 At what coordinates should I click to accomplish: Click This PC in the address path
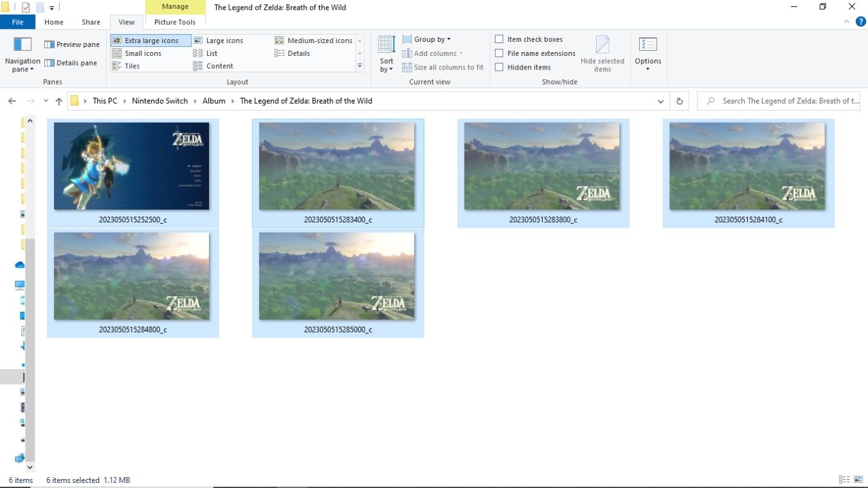tap(105, 101)
